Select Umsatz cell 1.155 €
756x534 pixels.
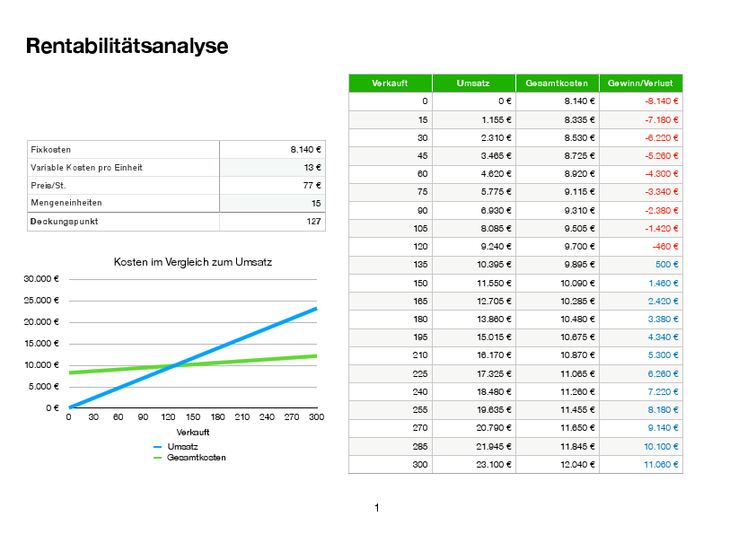pyautogui.click(x=473, y=119)
